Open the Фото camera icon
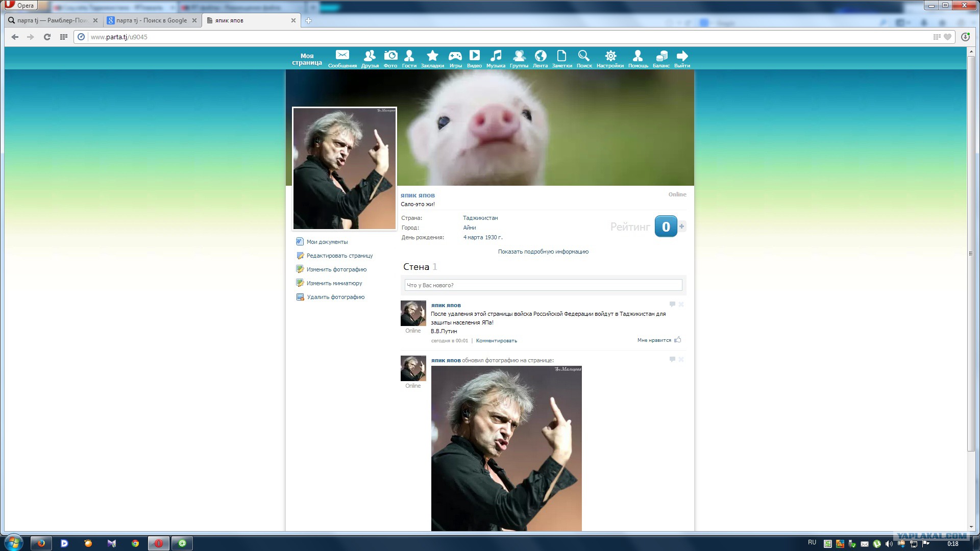980x551 pixels. click(390, 58)
